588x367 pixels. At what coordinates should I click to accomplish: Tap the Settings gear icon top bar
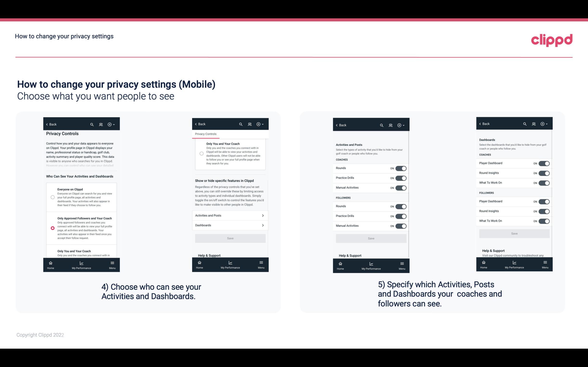click(x=110, y=124)
